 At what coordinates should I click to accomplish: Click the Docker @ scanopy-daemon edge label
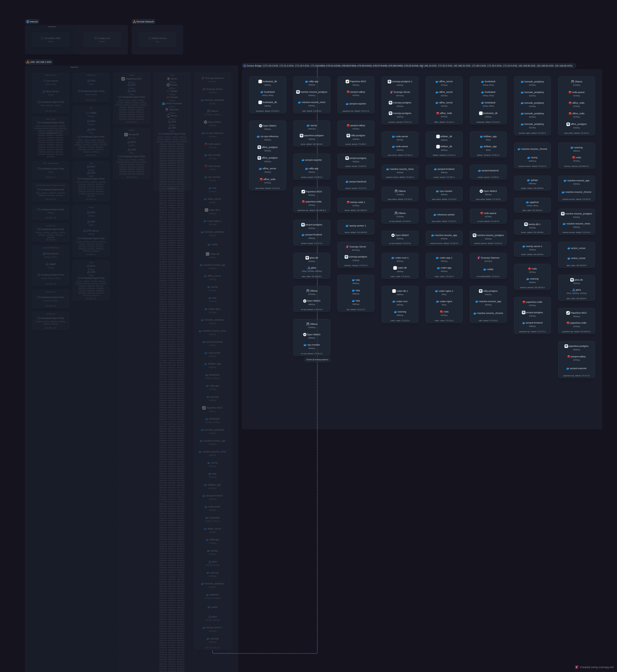(317, 360)
